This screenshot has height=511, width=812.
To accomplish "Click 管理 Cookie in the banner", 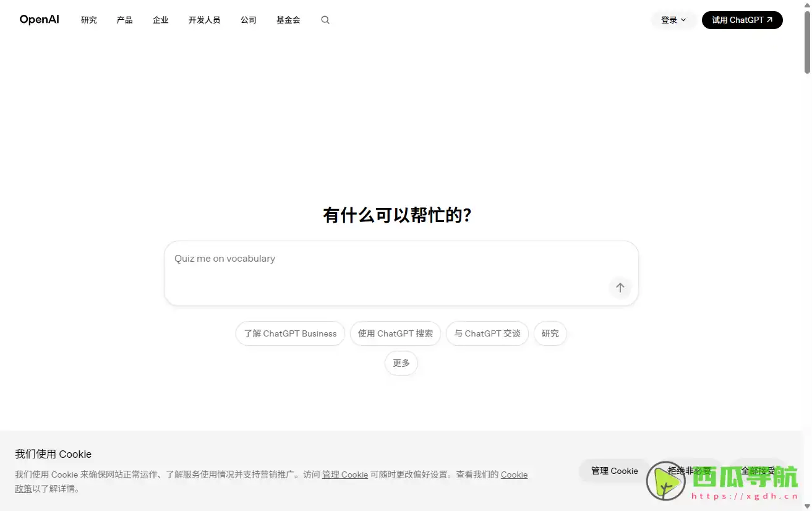I will click(614, 471).
